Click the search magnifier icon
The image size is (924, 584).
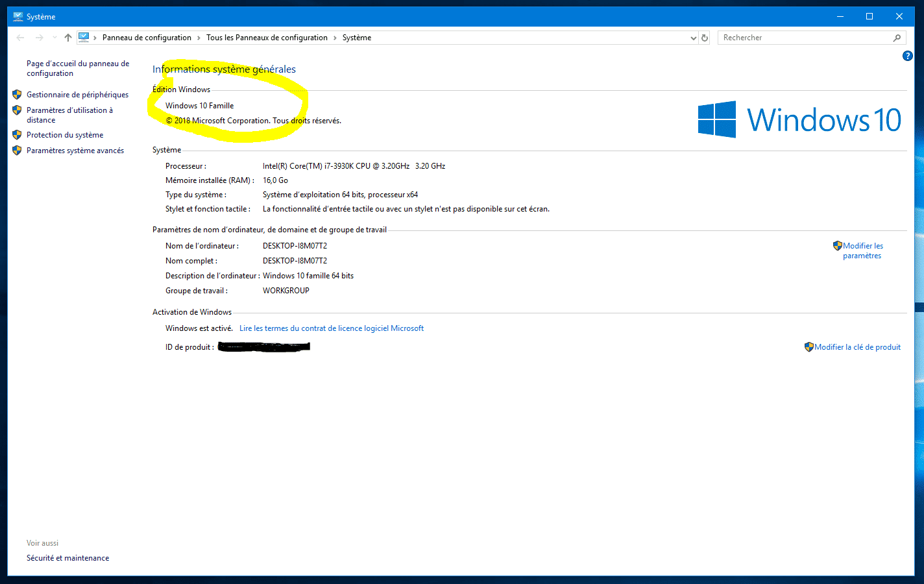[x=897, y=38]
